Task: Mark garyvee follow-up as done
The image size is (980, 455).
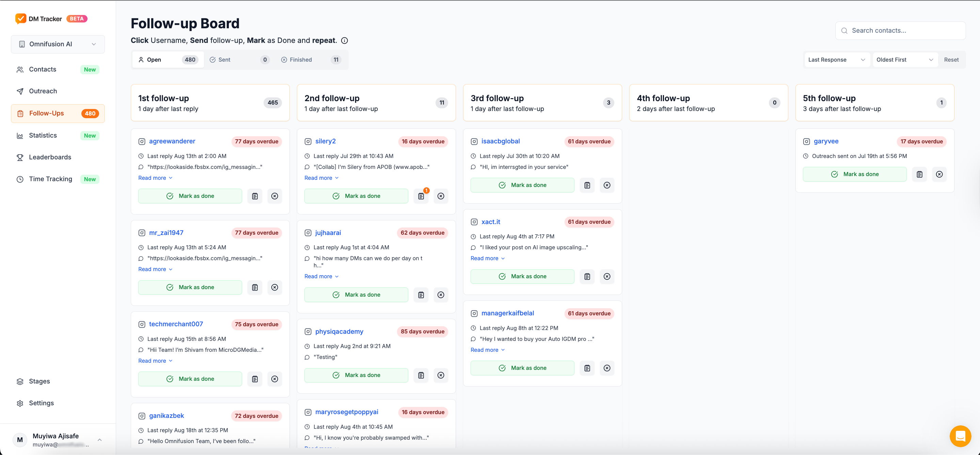Action: (x=854, y=174)
